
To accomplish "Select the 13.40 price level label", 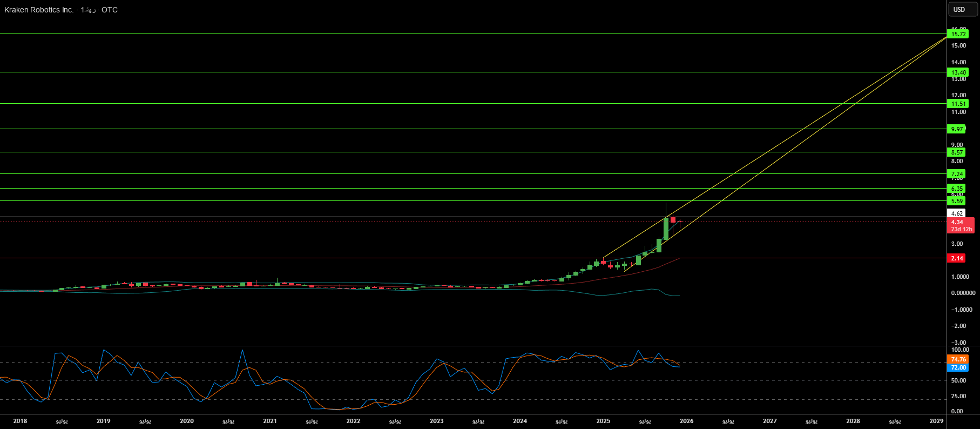I will pos(958,72).
